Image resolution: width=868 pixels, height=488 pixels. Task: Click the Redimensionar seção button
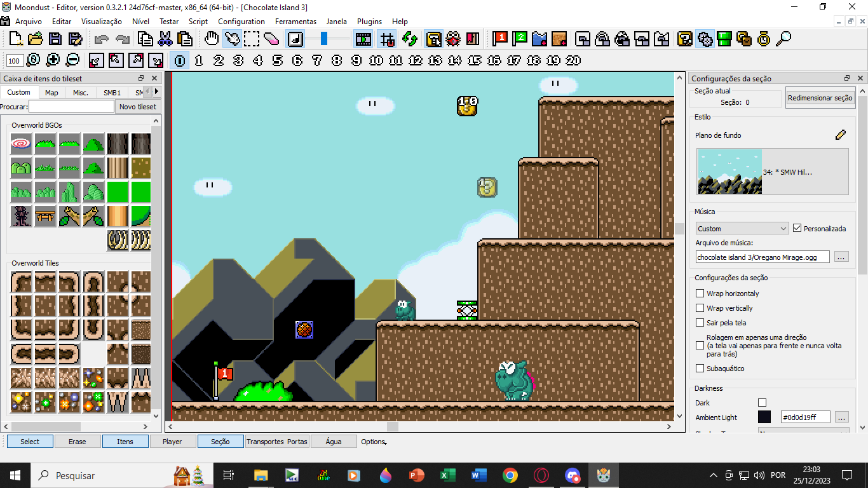pos(820,98)
